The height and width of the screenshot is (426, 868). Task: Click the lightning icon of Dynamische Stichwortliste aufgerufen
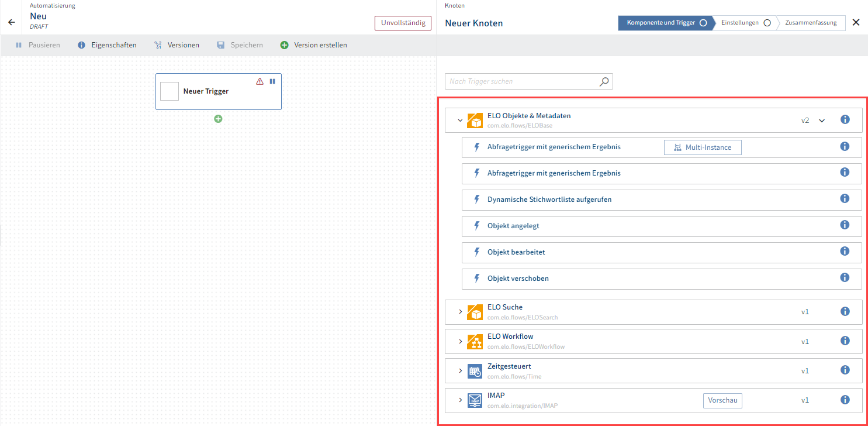[x=476, y=200]
